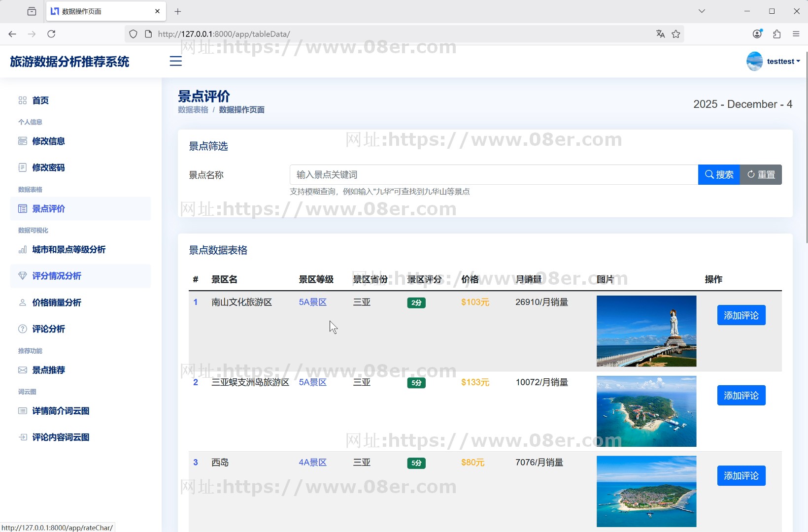Viewport: 808px width, 532px height.
Task: Click the 修改密码 password icon
Action: (x=23, y=167)
